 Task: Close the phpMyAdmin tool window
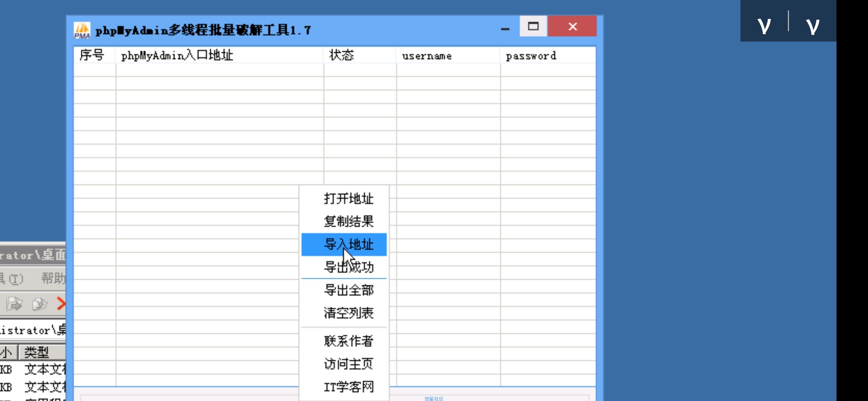pos(572,26)
